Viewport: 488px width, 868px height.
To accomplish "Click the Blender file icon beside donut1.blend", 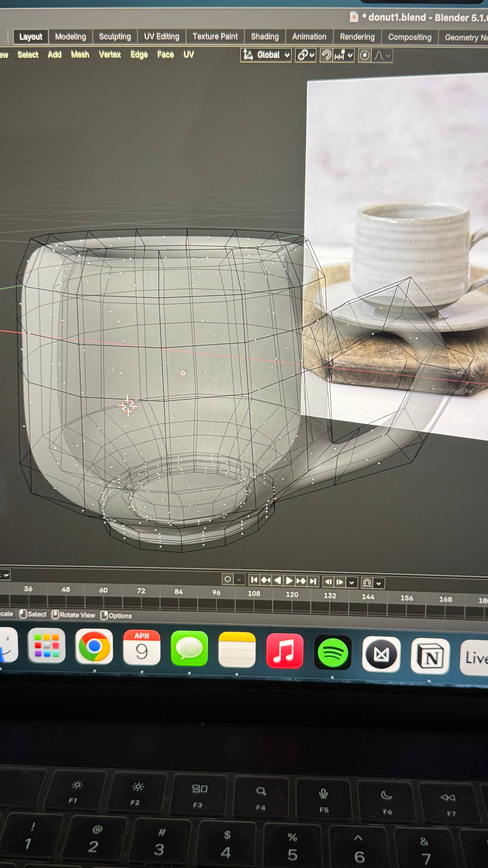I will click(354, 17).
